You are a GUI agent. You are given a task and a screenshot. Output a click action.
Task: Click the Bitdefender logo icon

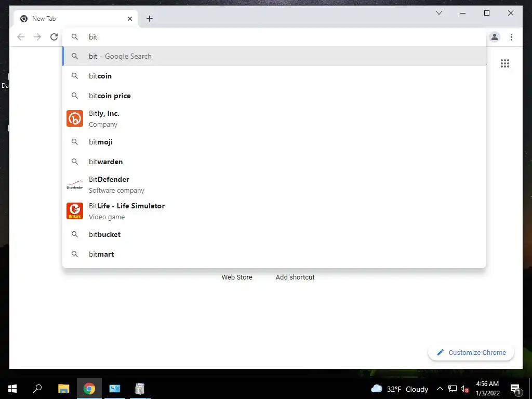point(75,184)
